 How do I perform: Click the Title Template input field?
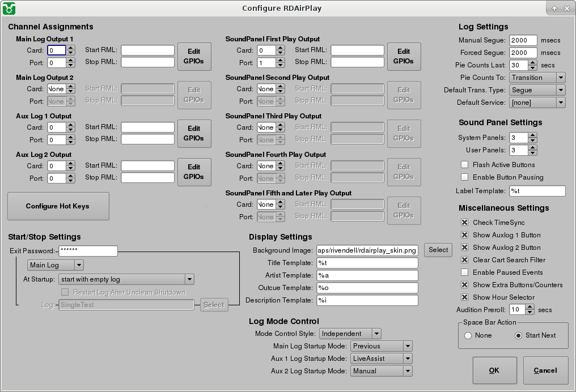367,263
